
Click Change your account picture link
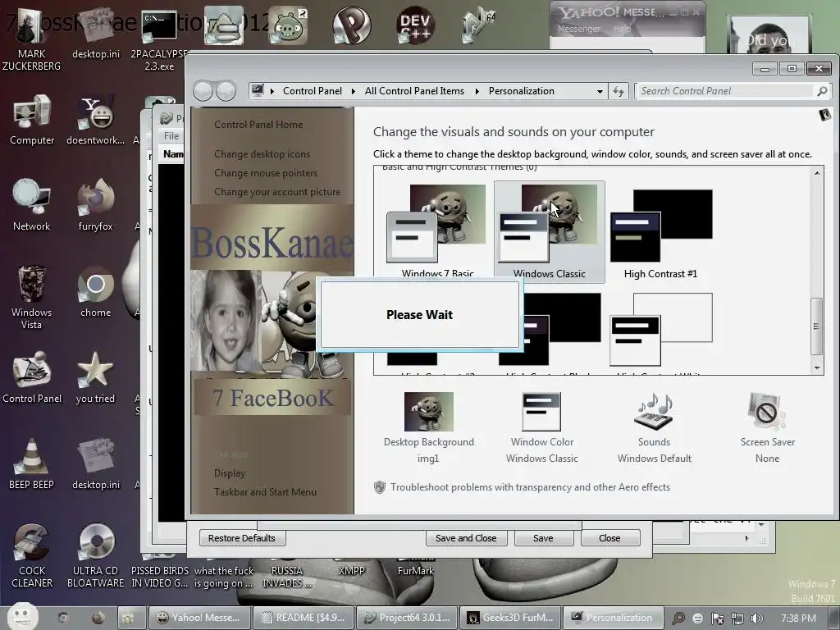(x=277, y=192)
